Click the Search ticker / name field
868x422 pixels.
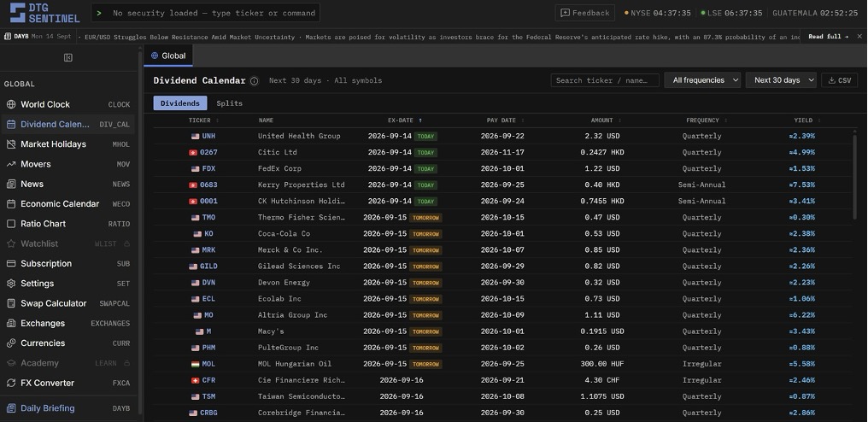coord(605,80)
